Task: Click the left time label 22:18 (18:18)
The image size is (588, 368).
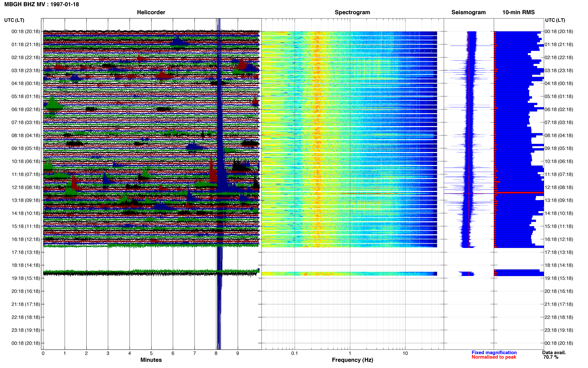Action: [26, 317]
